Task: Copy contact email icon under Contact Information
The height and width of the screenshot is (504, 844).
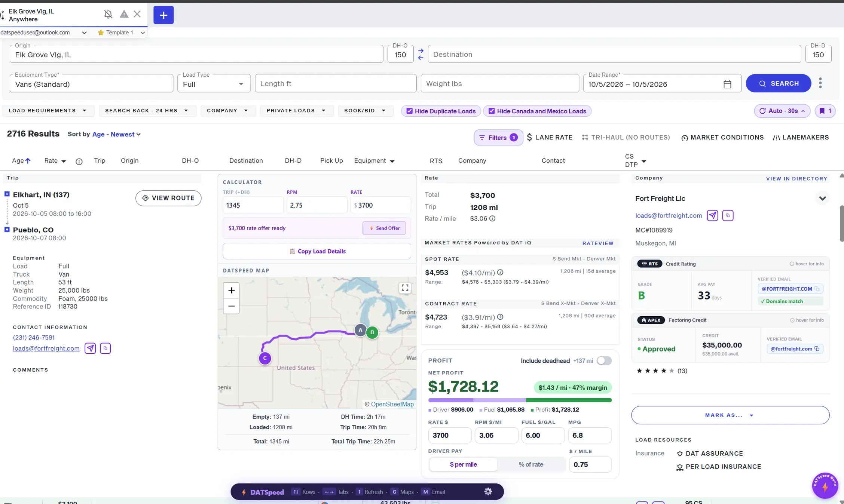Action: [105, 348]
